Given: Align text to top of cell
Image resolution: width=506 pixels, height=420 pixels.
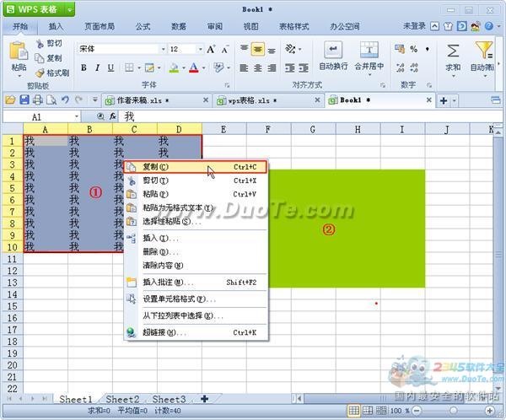Looking at the screenshot, I should [245, 49].
